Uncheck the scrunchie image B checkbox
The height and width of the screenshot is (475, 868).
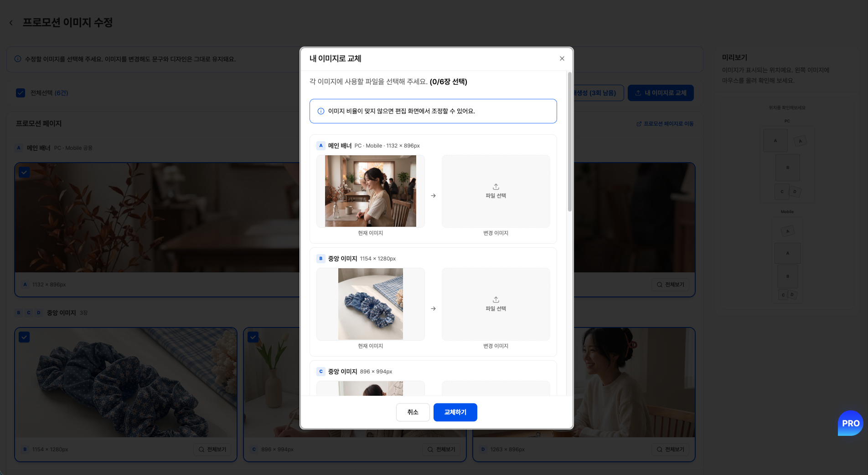coord(24,337)
